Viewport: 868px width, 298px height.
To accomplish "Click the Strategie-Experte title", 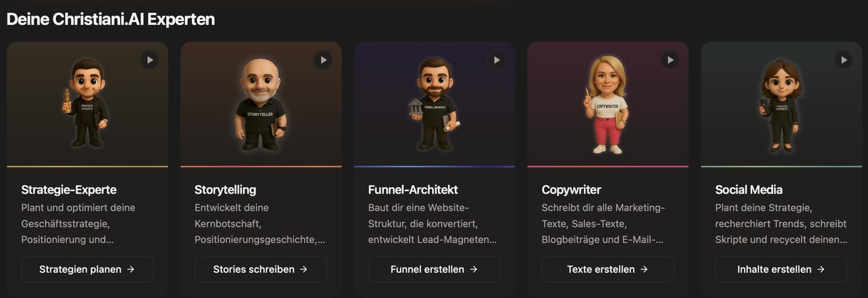I will [x=68, y=190].
